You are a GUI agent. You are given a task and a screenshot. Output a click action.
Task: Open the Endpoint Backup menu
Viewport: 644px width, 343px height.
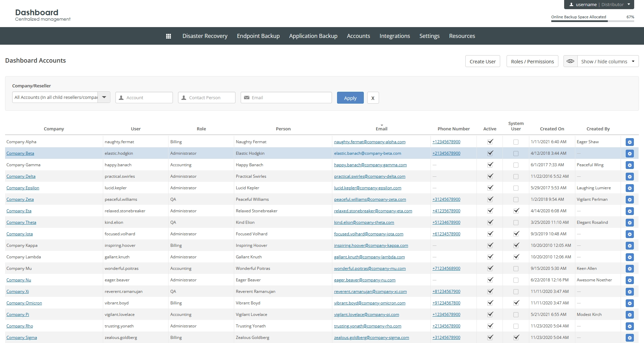pos(258,36)
